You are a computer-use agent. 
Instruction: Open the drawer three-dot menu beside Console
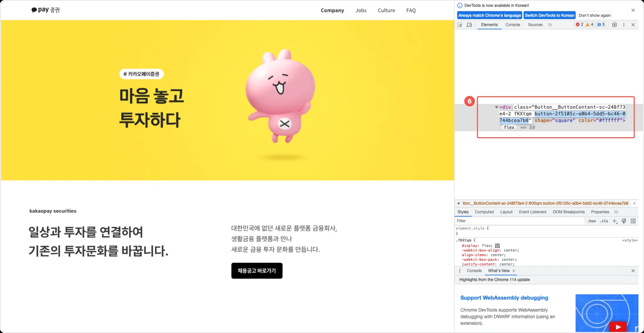click(x=460, y=271)
